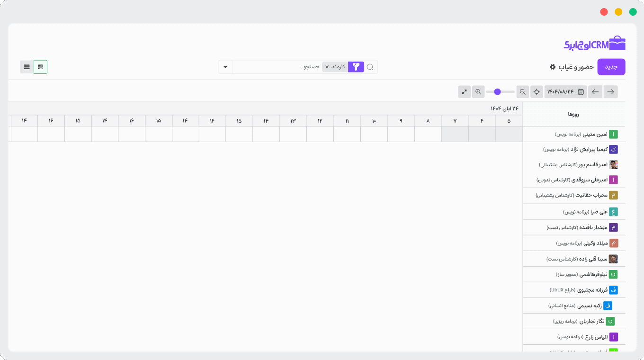Select employee کیمیا پیرایش نژاد
The width and height of the screenshot is (644, 360).
(x=574, y=149)
